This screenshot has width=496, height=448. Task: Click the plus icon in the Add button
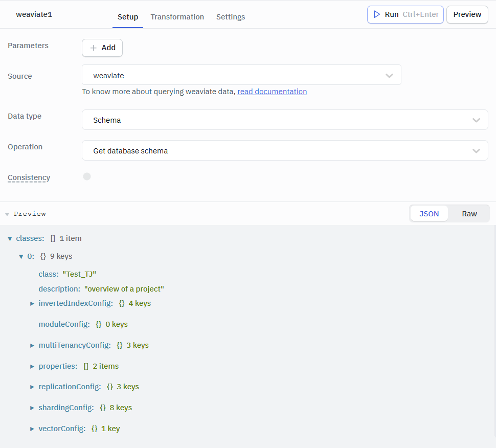pos(93,48)
